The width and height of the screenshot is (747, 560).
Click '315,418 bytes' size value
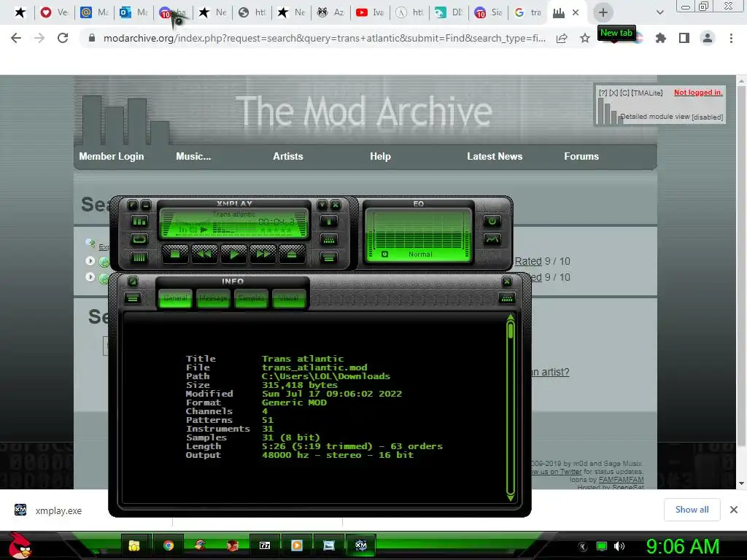click(300, 385)
